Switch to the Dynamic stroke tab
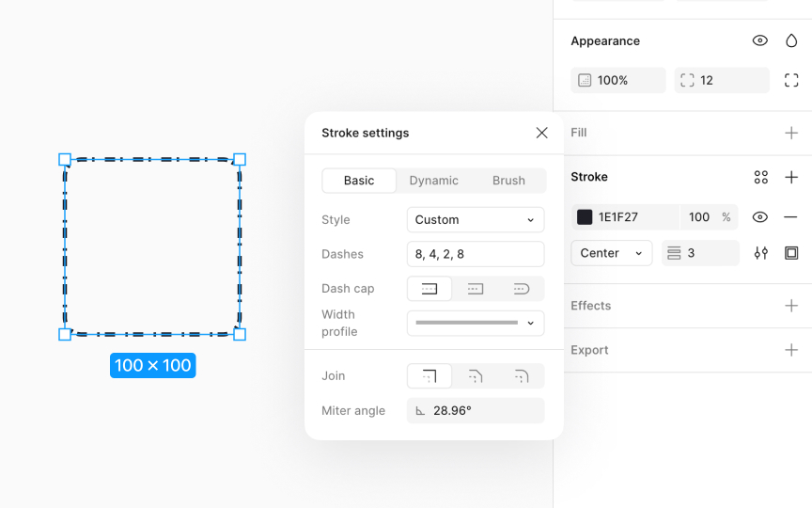 [x=434, y=181]
